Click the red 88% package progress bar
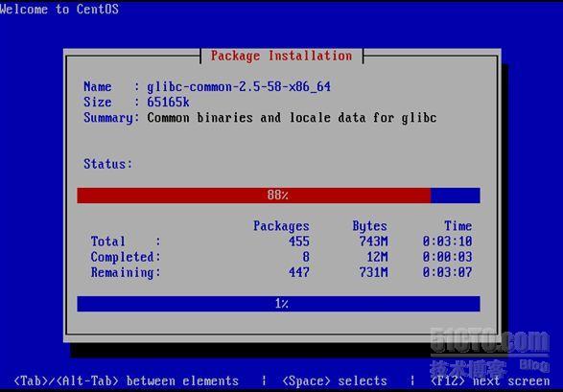 (278, 196)
